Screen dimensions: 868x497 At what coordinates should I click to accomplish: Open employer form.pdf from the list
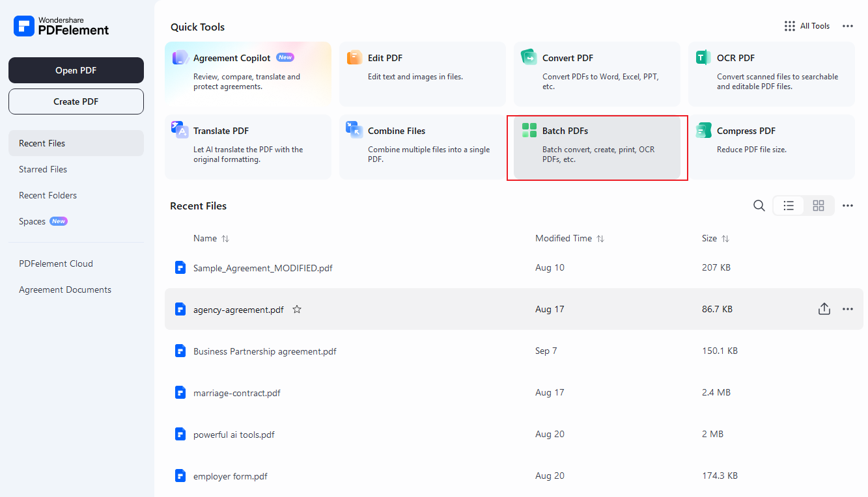pyautogui.click(x=231, y=476)
